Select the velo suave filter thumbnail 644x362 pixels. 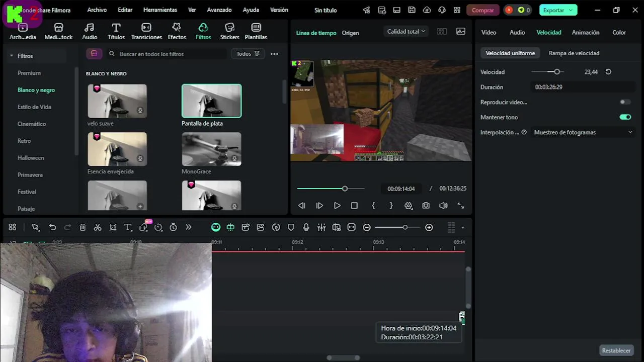pyautogui.click(x=117, y=101)
